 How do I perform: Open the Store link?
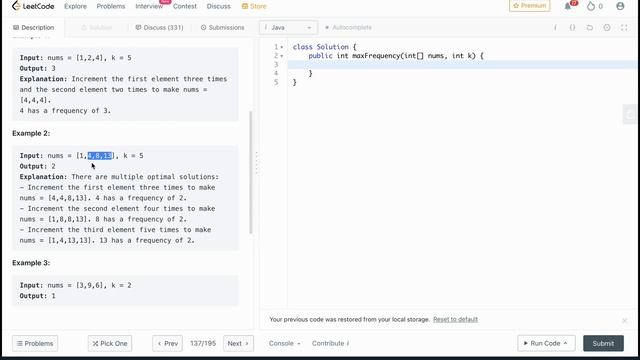[x=254, y=6]
